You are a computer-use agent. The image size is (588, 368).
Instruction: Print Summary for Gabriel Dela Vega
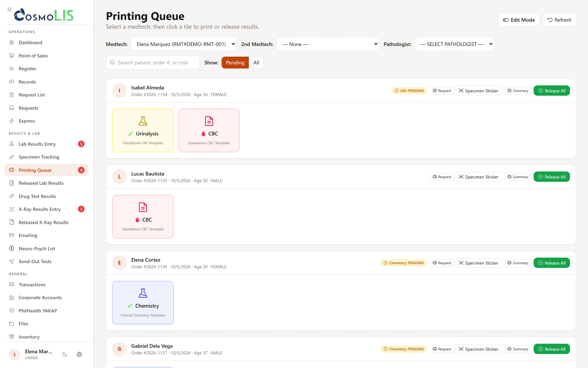tap(518, 349)
